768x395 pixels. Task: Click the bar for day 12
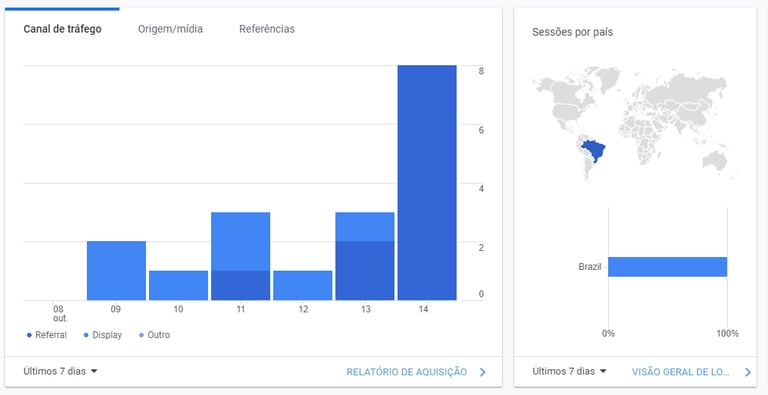[303, 285]
